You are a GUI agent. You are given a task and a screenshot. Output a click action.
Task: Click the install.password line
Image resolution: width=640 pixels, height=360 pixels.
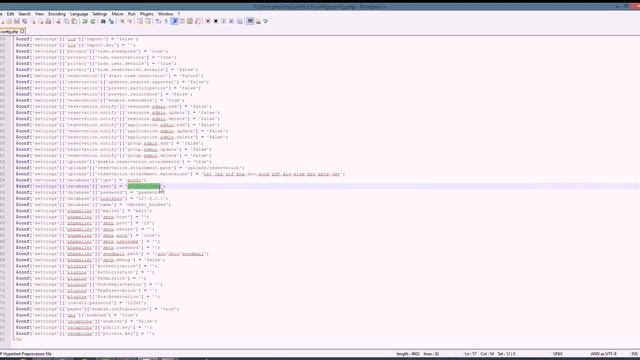point(81,303)
